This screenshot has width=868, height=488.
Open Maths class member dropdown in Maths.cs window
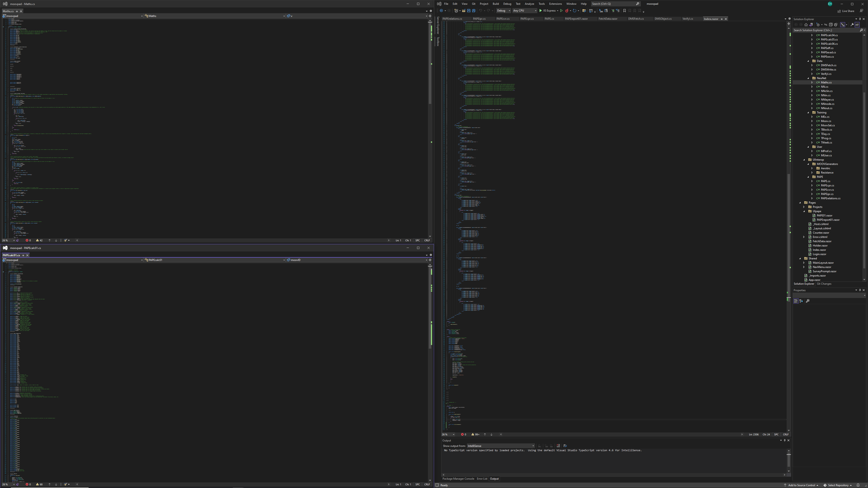pyautogui.click(x=215, y=16)
